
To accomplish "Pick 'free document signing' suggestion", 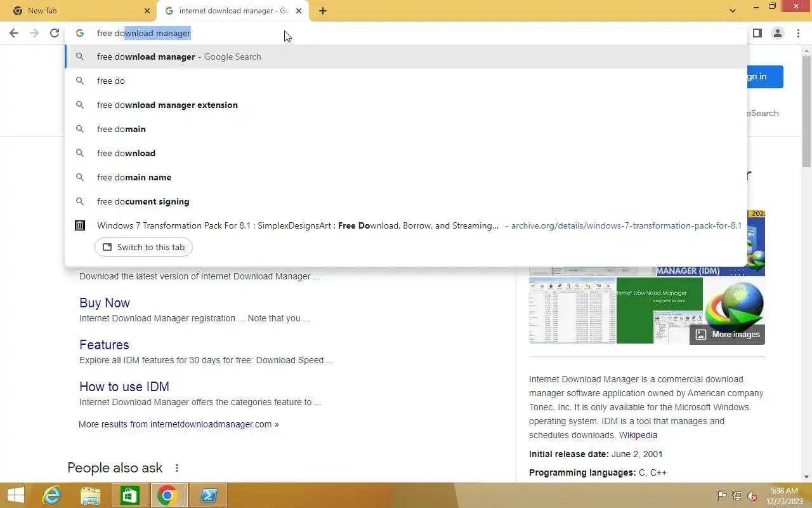I will (406, 201).
